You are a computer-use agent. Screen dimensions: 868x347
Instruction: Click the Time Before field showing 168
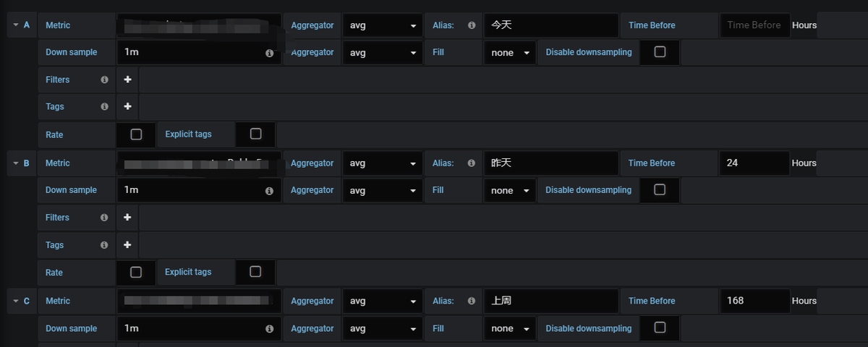[x=754, y=301]
